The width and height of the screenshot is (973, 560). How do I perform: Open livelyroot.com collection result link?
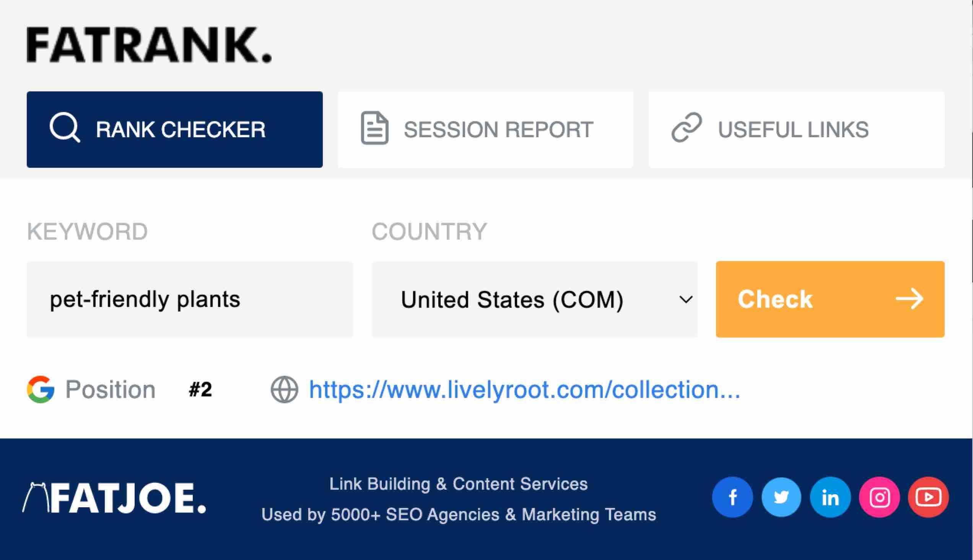coord(524,389)
